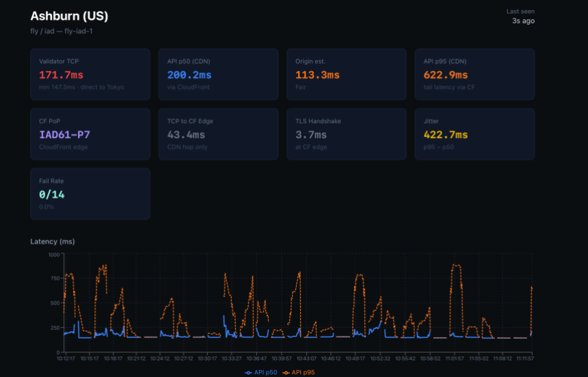Click the Latency (ms) chart title

(53, 242)
